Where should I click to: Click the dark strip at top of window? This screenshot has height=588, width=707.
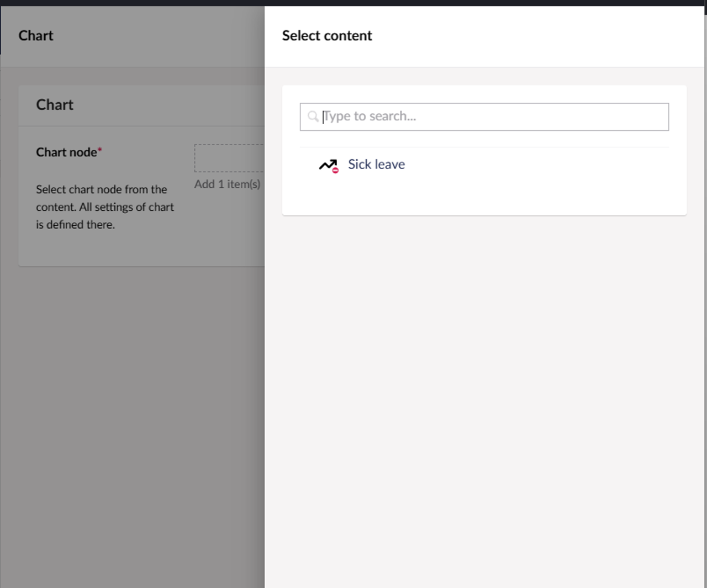coord(353,3)
